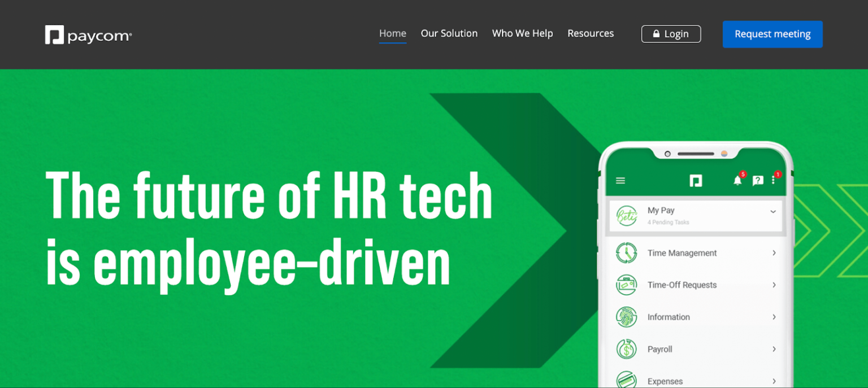This screenshot has height=388, width=868.
Task: Tap the notification bell icon
Action: tap(737, 181)
